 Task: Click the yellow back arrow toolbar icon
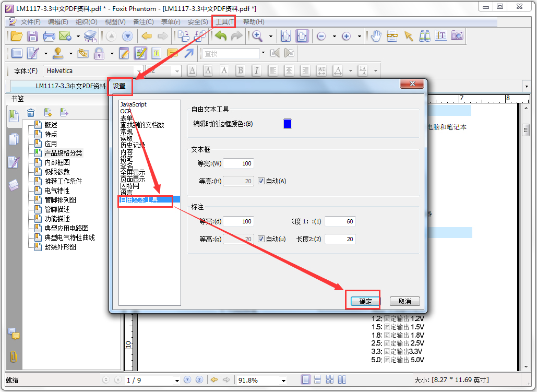tap(147, 36)
